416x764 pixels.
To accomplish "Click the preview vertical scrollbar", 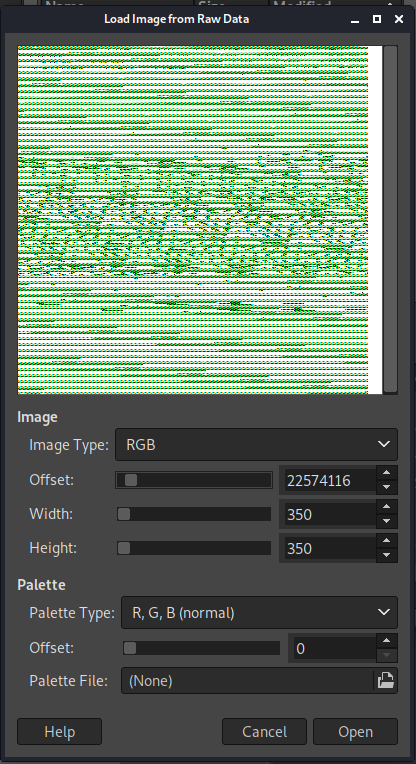I will tap(390, 219).
